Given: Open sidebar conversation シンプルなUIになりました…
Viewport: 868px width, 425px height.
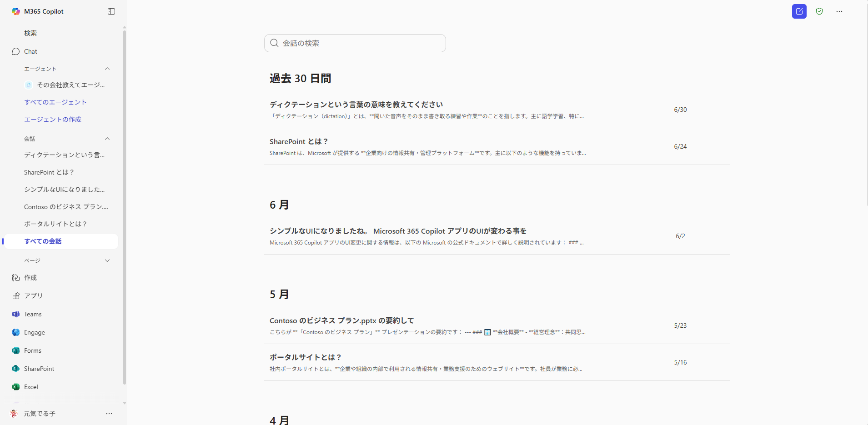Looking at the screenshot, I should tap(64, 190).
